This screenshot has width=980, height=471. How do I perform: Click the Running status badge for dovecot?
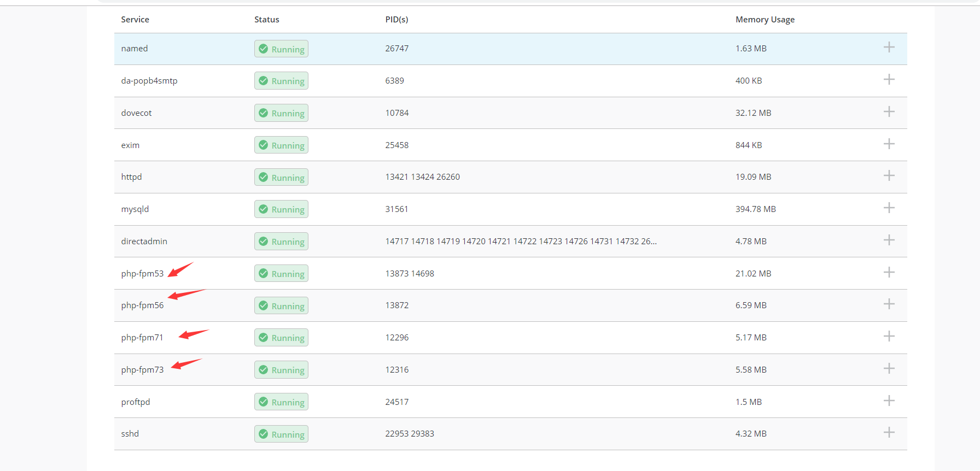point(281,113)
